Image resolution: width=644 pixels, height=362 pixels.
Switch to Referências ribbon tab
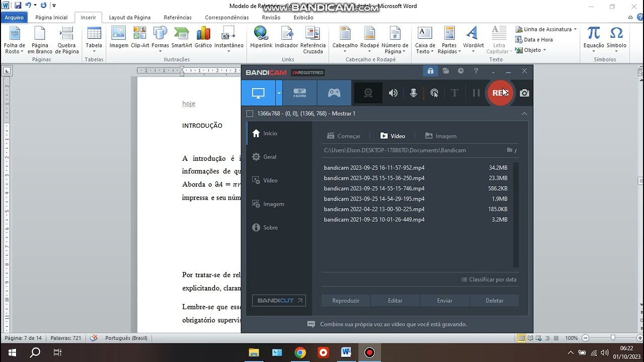point(178,18)
